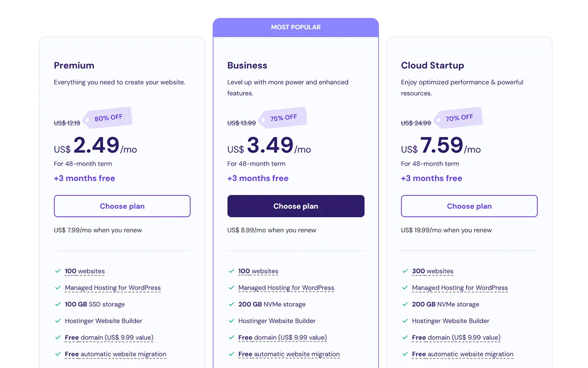This screenshot has width=588, height=368.
Task: Open Cloud Startup Managed Hosting for WordPress
Action: (x=460, y=288)
